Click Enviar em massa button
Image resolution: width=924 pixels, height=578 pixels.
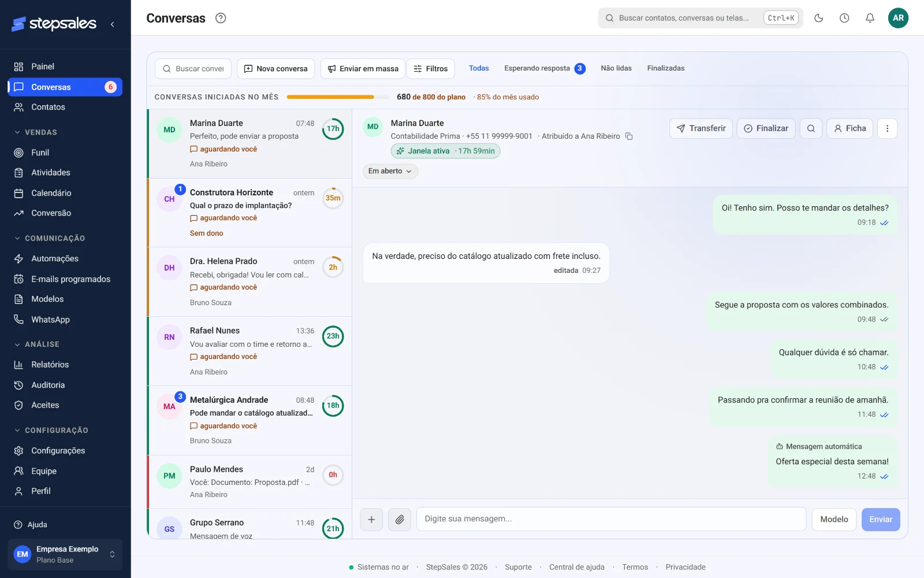pyautogui.click(x=363, y=69)
